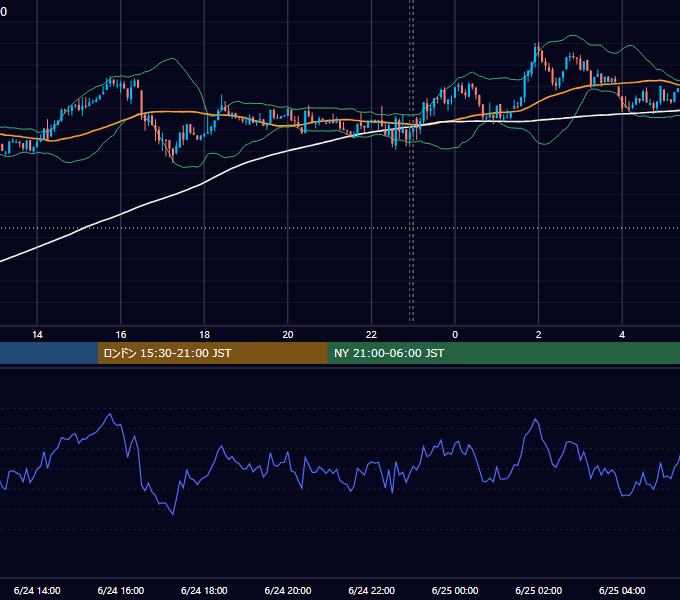Click the blue session bar before London

[x=49, y=353]
